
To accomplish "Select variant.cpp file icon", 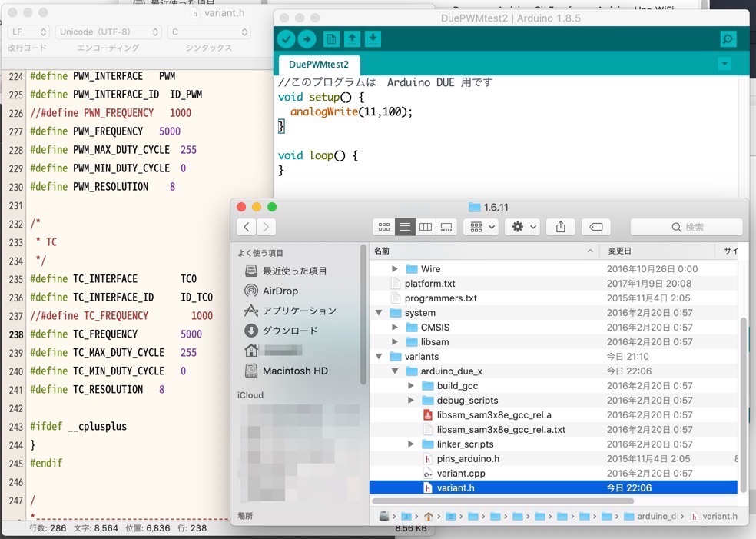I will tap(427, 474).
